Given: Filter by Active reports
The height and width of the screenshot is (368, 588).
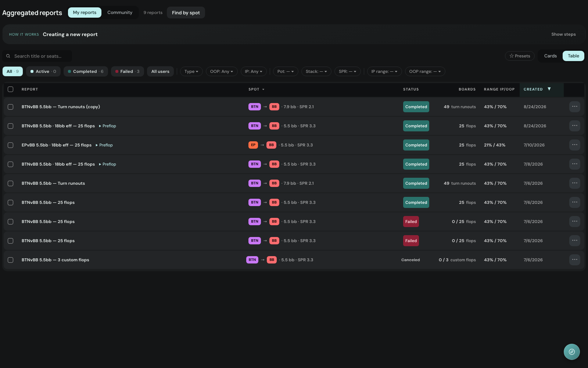Looking at the screenshot, I should pyautogui.click(x=43, y=71).
